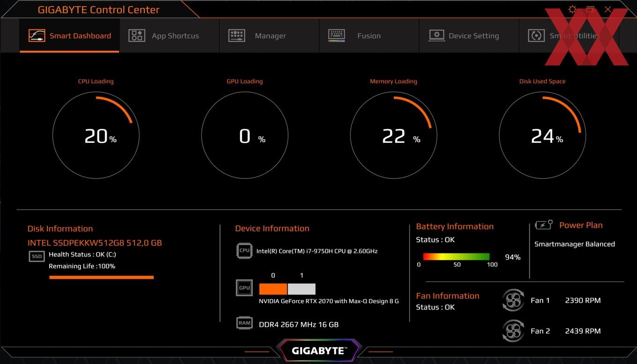
Task: Click the Disk Used Space label
Action: (542, 81)
